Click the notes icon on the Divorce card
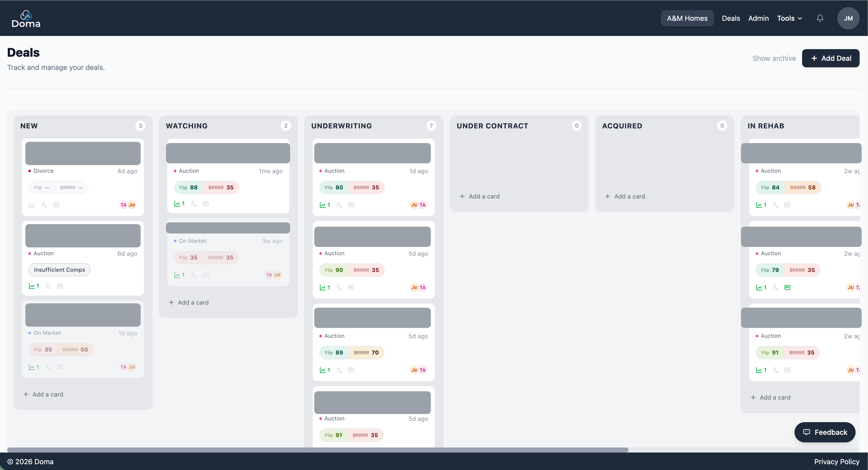868x470 pixels. pyautogui.click(x=56, y=205)
